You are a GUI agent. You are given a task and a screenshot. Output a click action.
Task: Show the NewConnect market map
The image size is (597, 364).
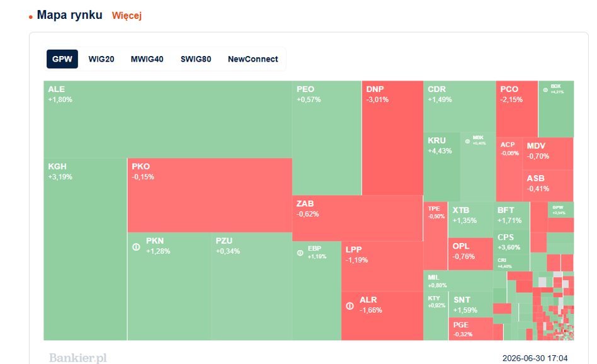[x=253, y=59]
